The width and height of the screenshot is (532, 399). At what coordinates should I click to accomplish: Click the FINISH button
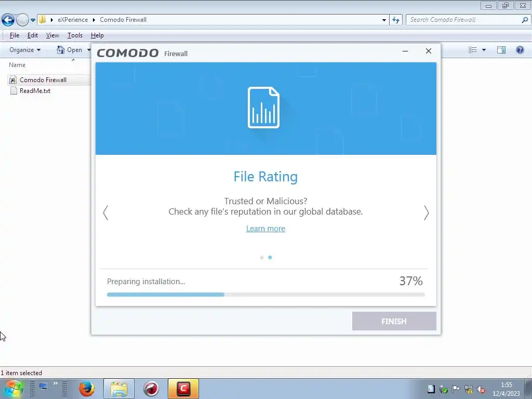(394, 321)
